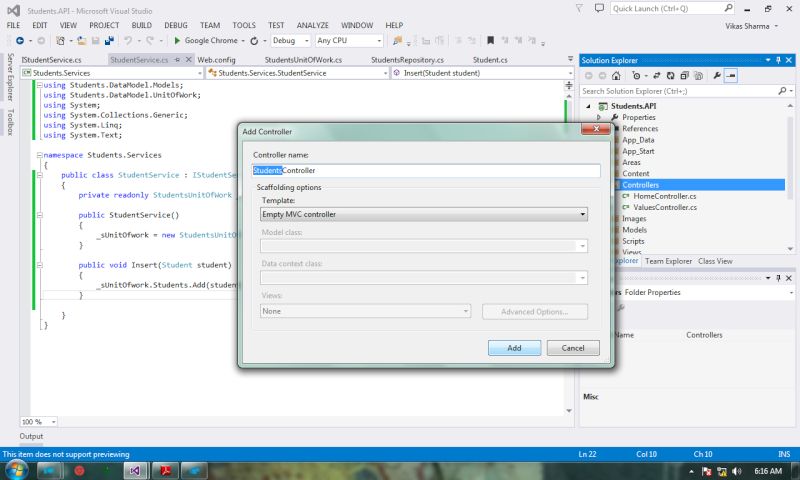
Task: Open the Server Explorer side tab
Action: point(11,77)
